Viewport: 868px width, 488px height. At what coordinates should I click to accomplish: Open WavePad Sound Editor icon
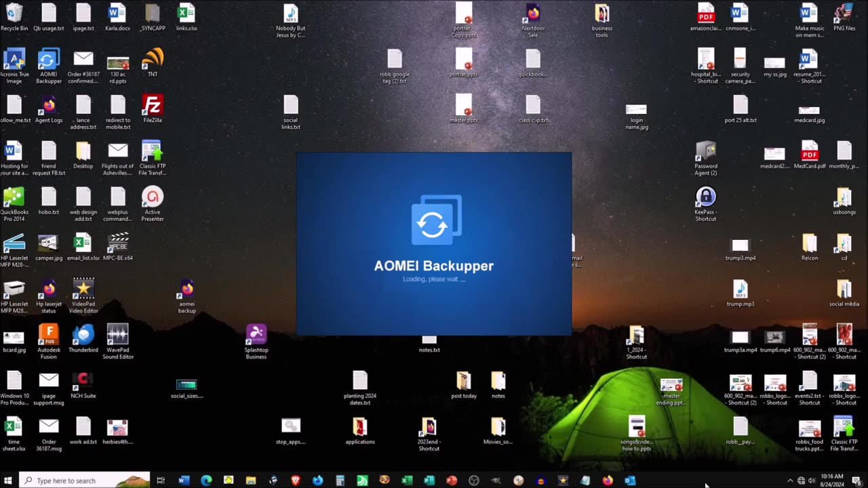(x=118, y=342)
